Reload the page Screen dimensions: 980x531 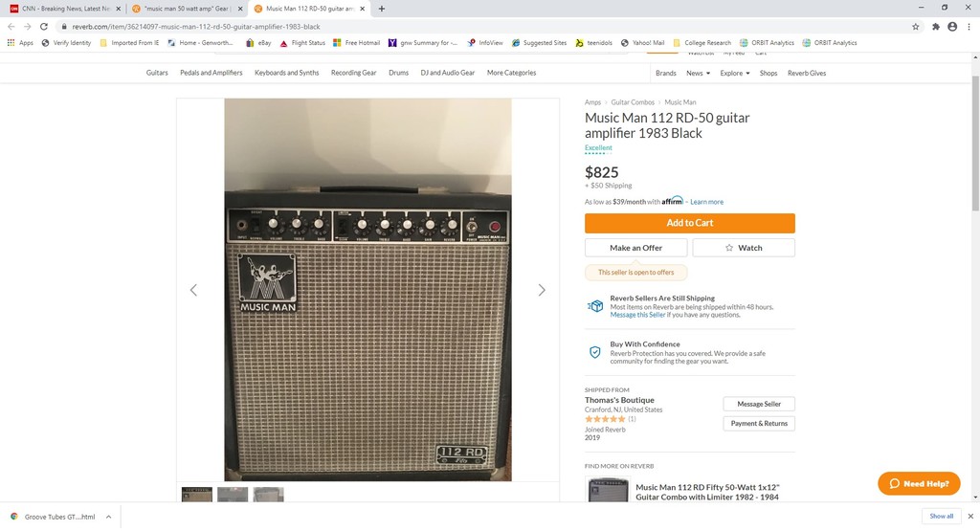pos(44,27)
